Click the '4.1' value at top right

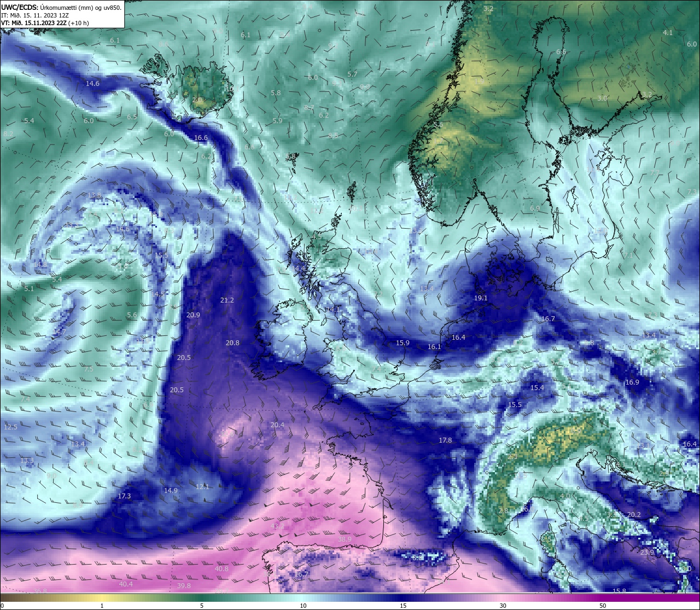coord(668,33)
